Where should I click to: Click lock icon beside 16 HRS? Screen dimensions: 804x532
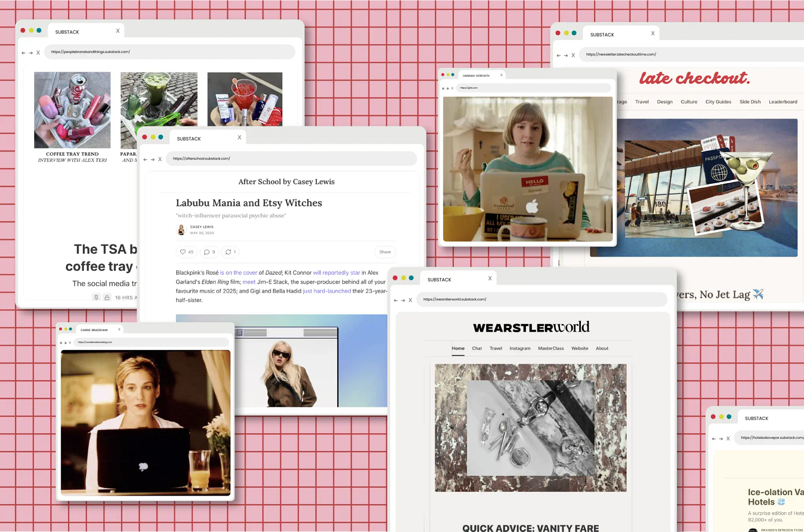coord(107,297)
